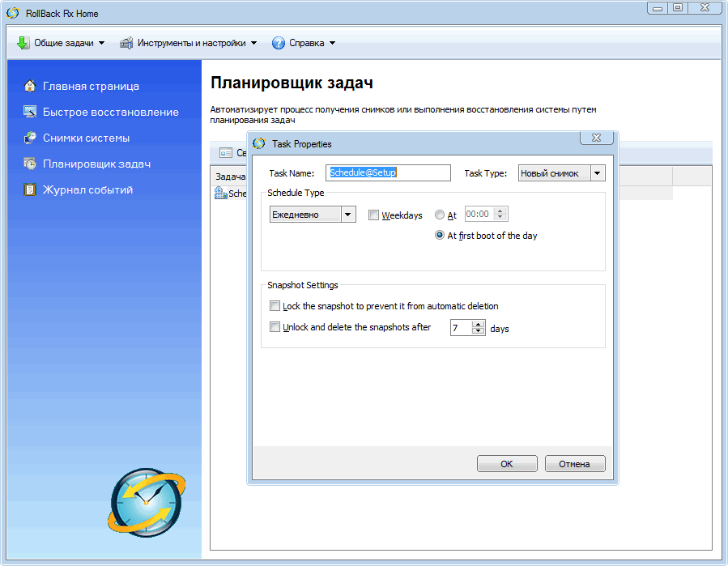Open the Task Type dropdown Новый снимок
728x566 pixels.
pos(598,173)
